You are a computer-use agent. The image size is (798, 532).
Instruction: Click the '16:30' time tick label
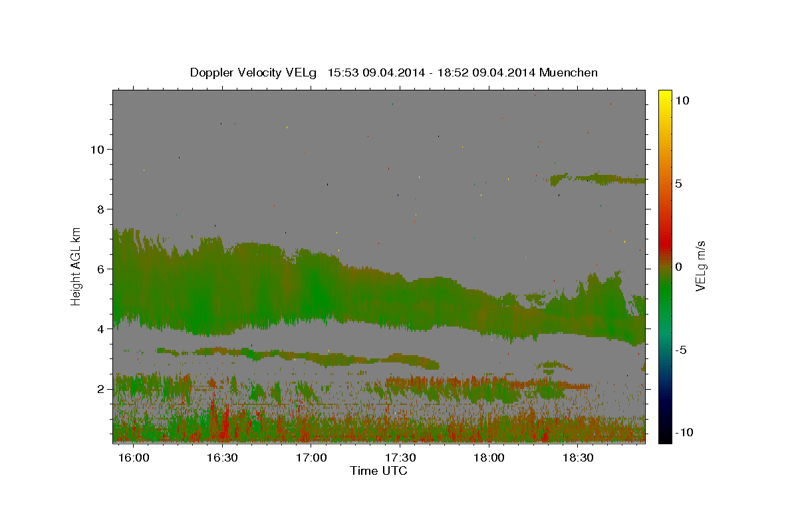pyautogui.click(x=222, y=458)
